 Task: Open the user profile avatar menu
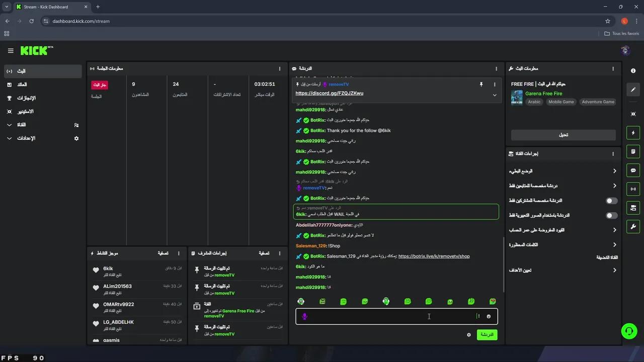coord(625,50)
